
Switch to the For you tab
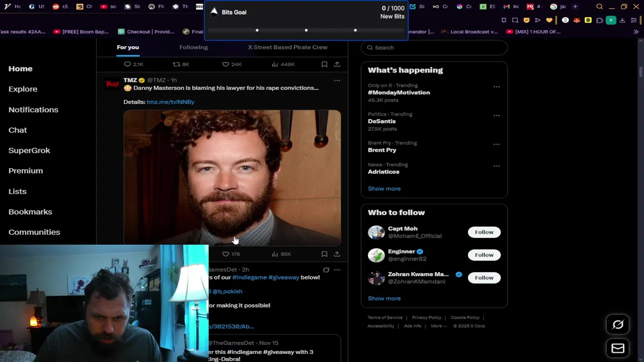coord(128,47)
